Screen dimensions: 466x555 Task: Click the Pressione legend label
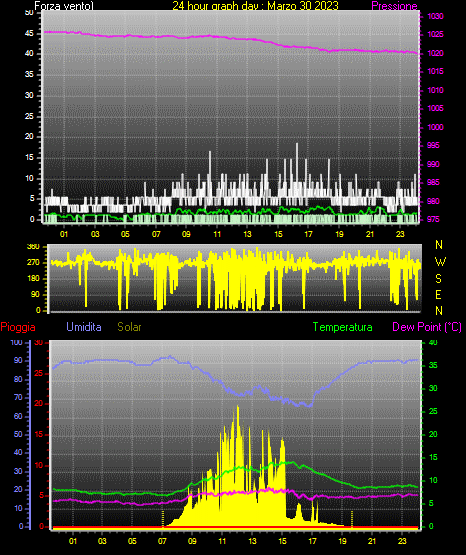pos(394,6)
